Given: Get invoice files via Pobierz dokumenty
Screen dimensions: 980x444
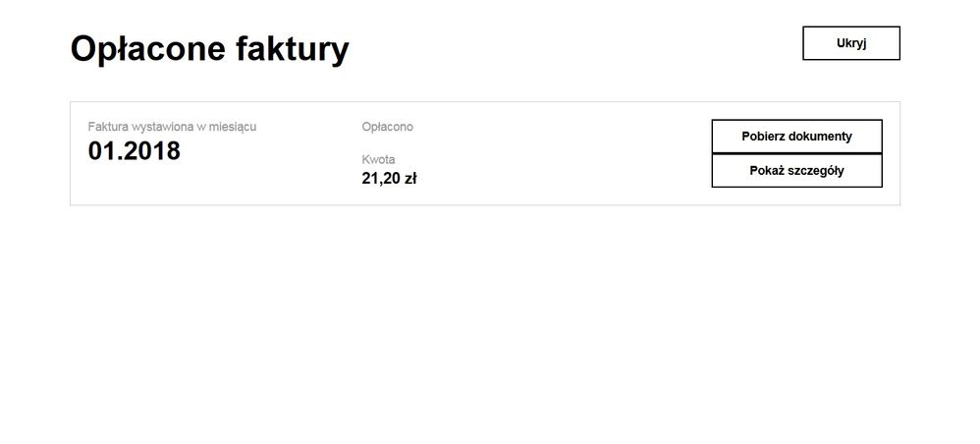Looking at the screenshot, I should 796,137.
